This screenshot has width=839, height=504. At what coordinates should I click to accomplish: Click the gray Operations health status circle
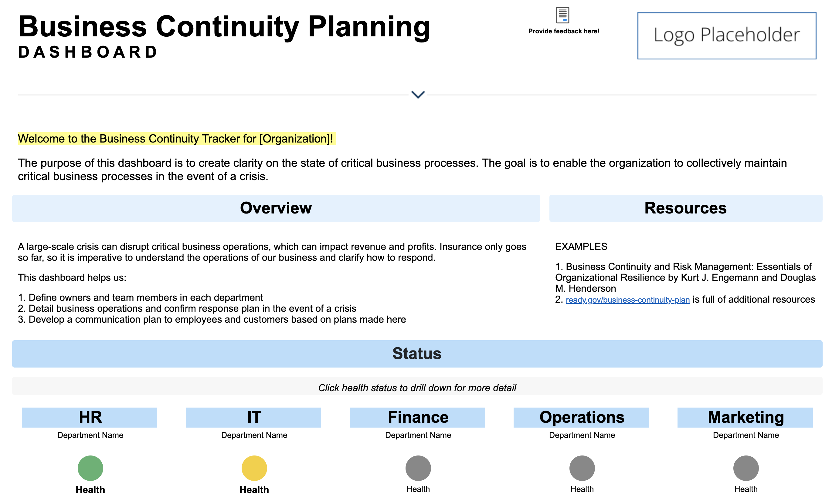tap(582, 468)
